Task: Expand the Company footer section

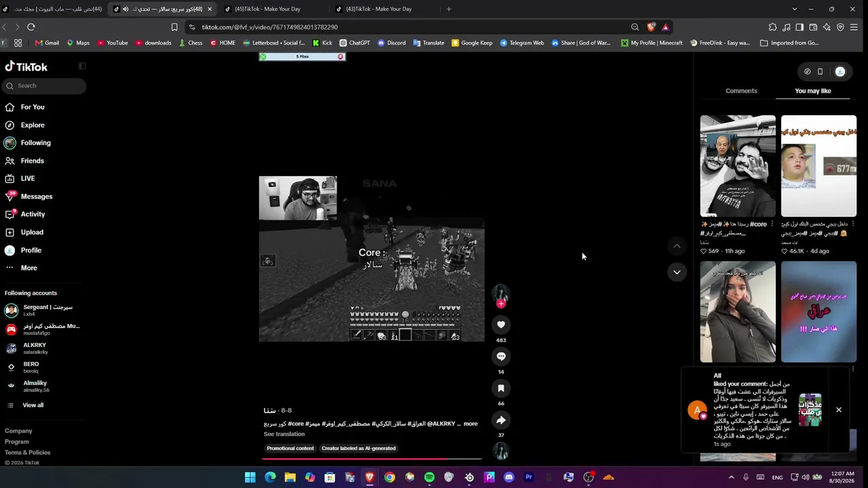Action: 18,430
